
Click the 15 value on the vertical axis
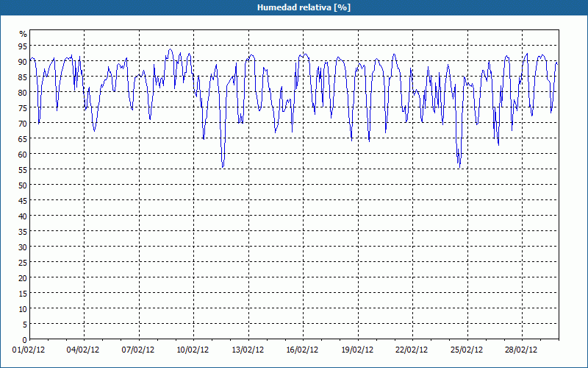click(24, 294)
